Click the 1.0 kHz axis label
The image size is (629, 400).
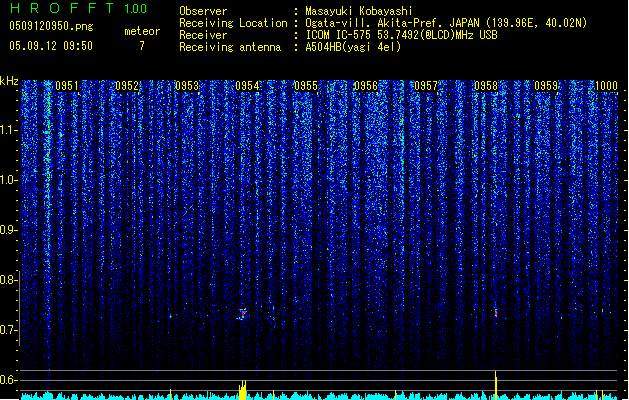(8, 180)
